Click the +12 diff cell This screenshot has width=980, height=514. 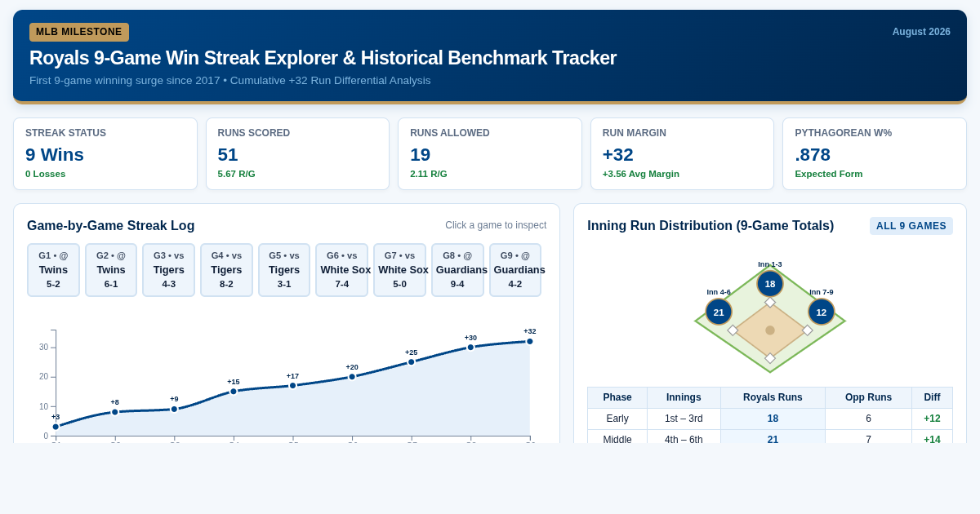tap(932, 419)
